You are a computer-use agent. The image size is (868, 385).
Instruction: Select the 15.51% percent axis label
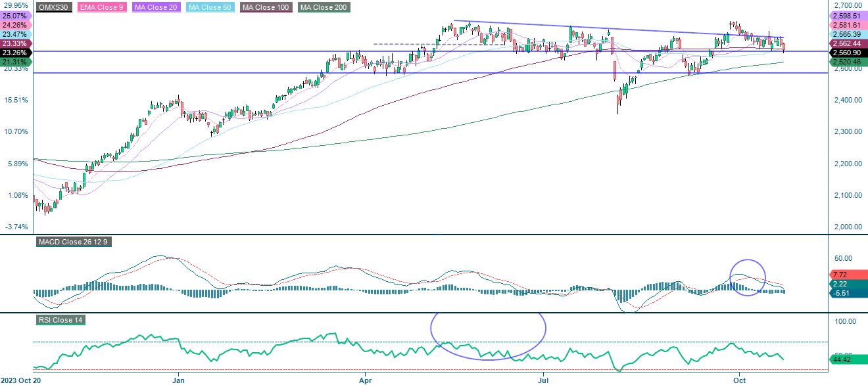pos(14,100)
